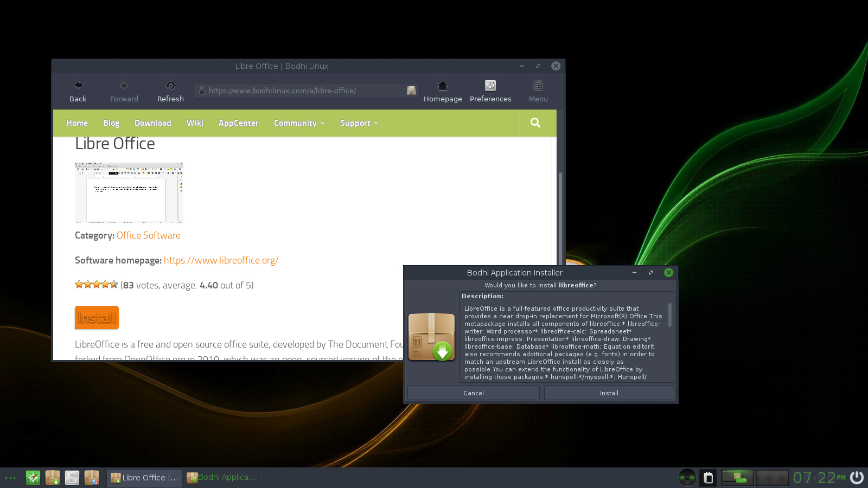Minimize the Bodhi Application Installer window

coord(634,273)
